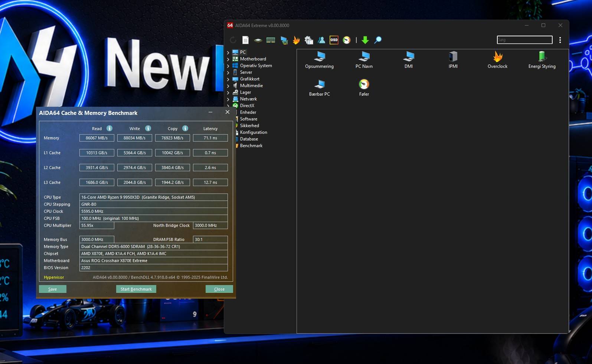Select Benchmark in the category tree
This screenshot has height=364, width=592.
251,146
